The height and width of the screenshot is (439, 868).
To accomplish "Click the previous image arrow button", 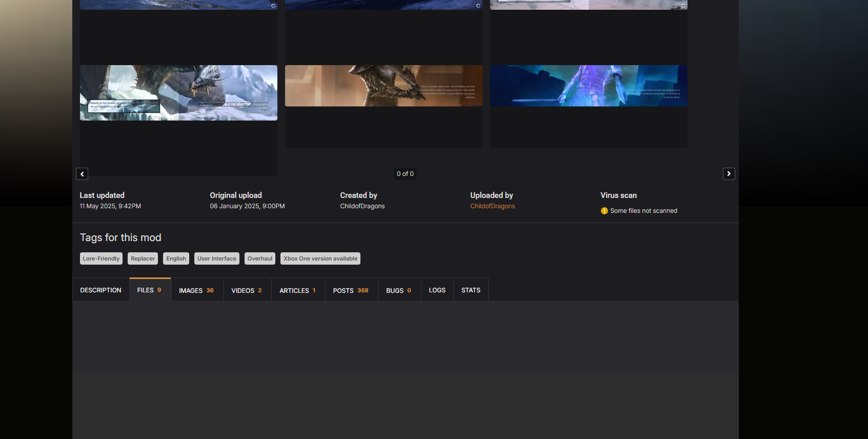I will point(82,174).
